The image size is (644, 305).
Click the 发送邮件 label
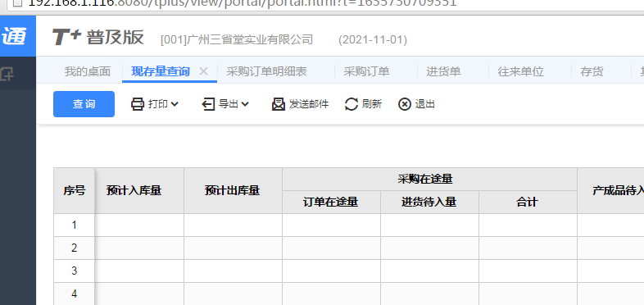click(309, 104)
